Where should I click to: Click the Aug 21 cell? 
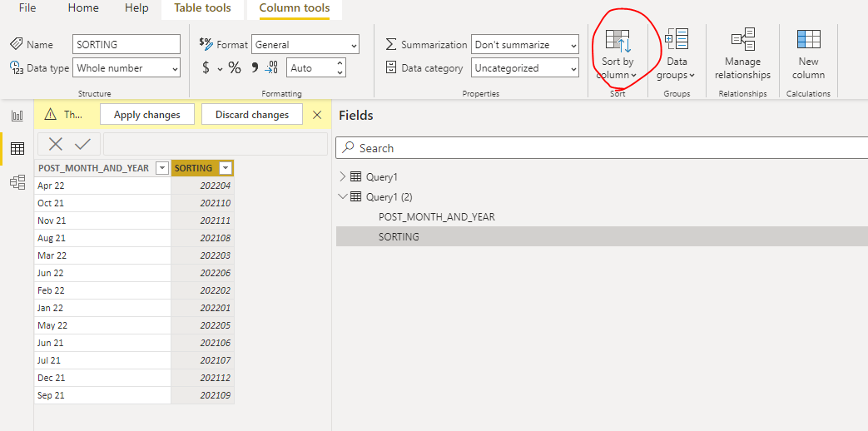click(102, 238)
